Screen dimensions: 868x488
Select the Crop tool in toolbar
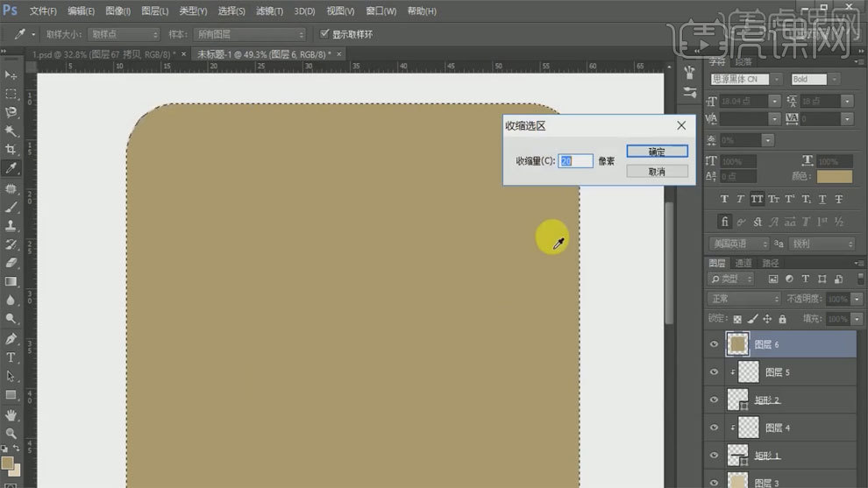click(x=11, y=150)
